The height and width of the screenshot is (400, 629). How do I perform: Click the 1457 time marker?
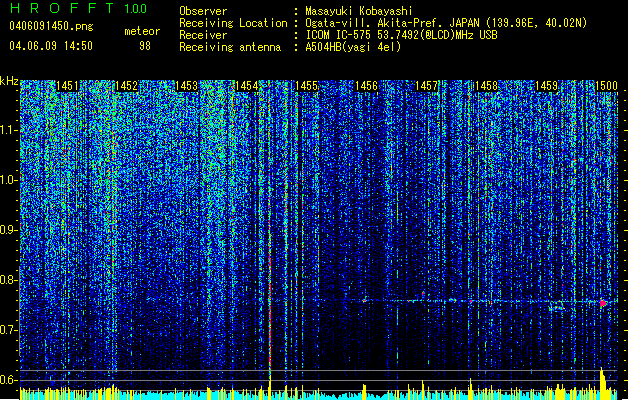(x=426, y=86)
